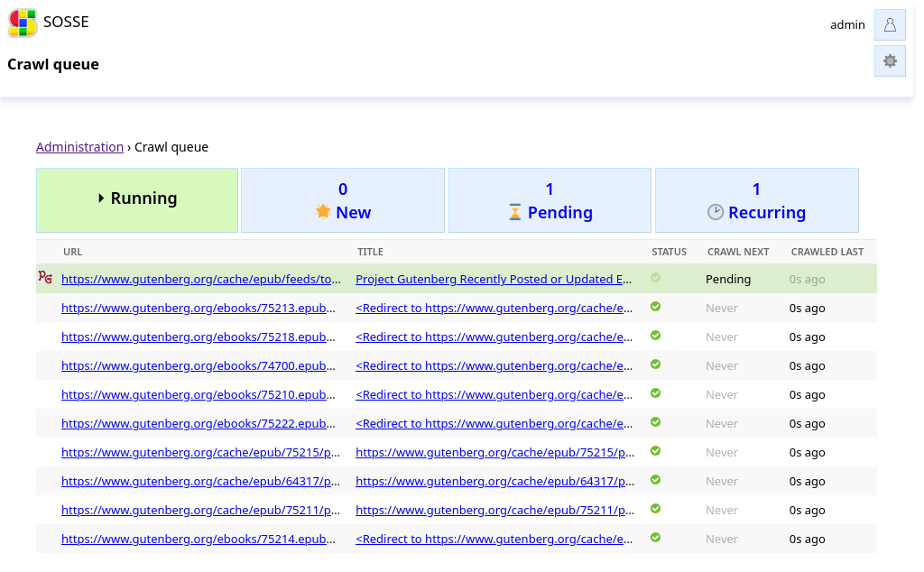Click Never cell in 64317 row
924x572 pixels.
[721, 481]
